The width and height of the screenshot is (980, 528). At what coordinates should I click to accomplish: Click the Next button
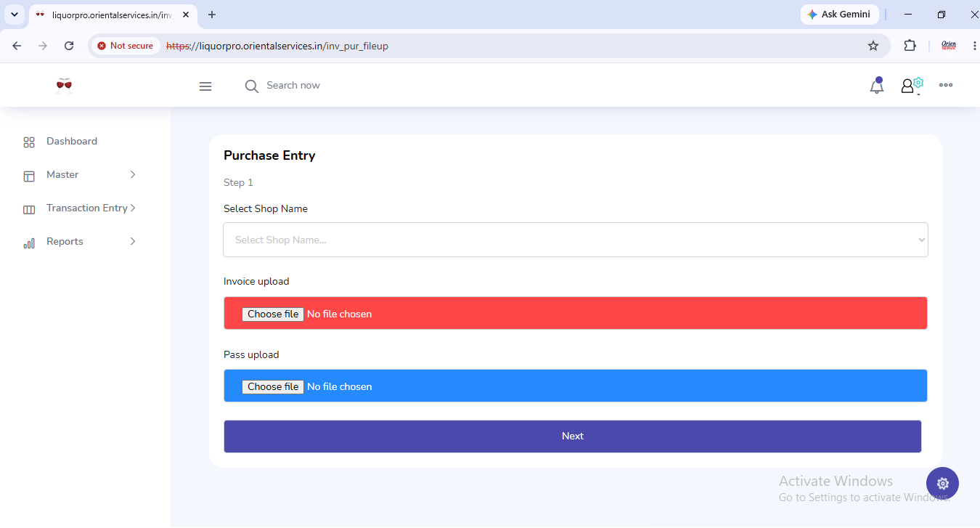click(x=573, y=436)
